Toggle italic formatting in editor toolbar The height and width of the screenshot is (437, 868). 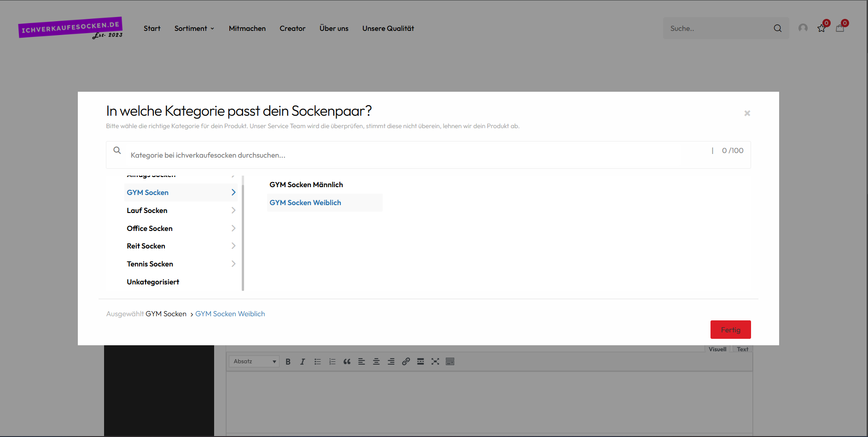[303, 362]
